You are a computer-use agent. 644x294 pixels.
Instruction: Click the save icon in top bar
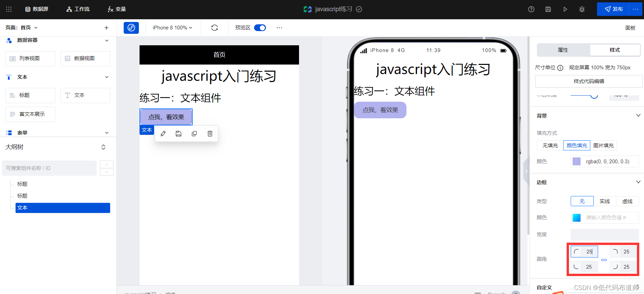548,9
